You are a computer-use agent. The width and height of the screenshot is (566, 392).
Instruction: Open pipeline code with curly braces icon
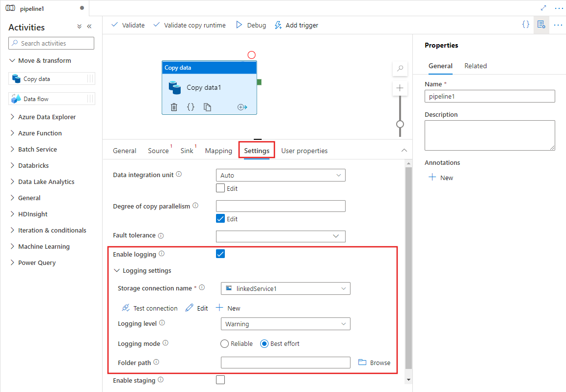pos(525,24)
